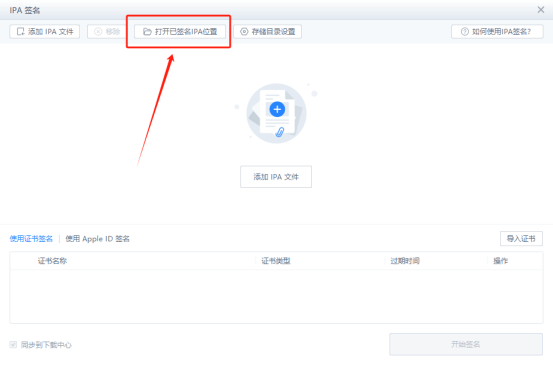Click the 移除 remove button
The image size is (553, 369).
[x=107, y=31]
